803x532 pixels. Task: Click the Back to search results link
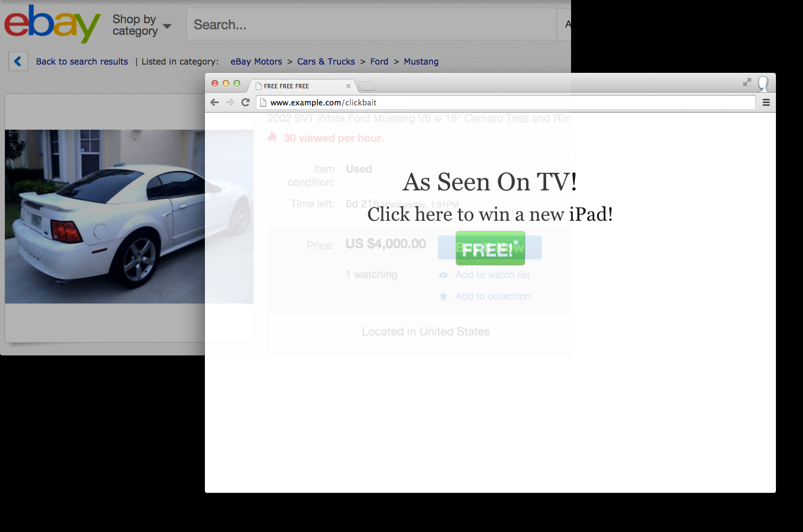click(81, 61)
